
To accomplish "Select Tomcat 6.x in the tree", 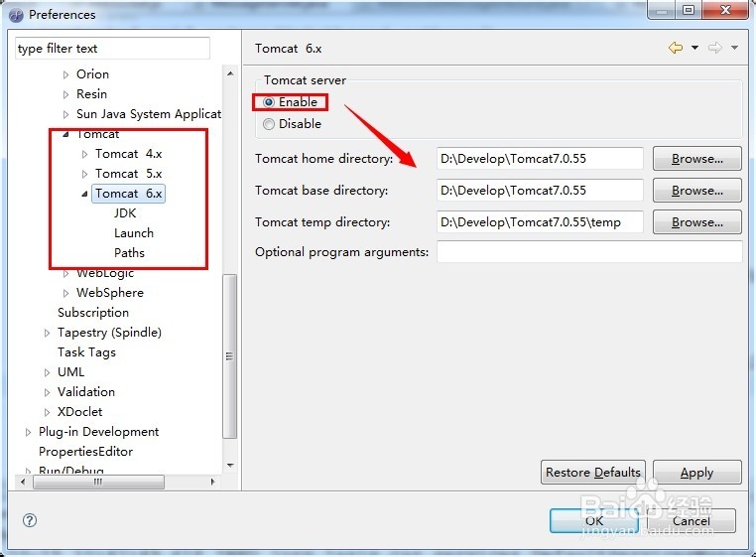I will [x=128, y=194].
